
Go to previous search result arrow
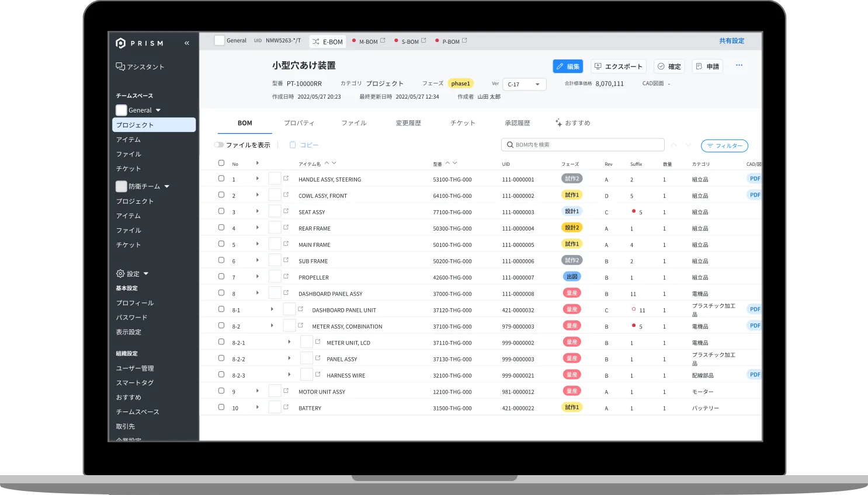(674, 145)
